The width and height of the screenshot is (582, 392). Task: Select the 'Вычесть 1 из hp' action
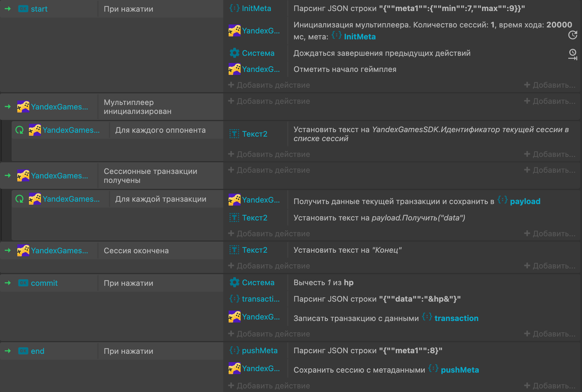[323, 283]
